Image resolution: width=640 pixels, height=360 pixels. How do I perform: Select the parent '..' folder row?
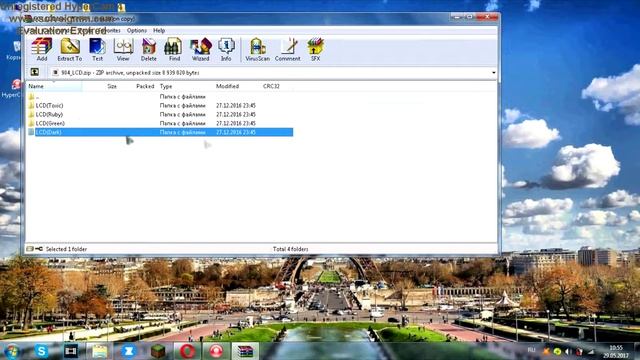(160, 97)
